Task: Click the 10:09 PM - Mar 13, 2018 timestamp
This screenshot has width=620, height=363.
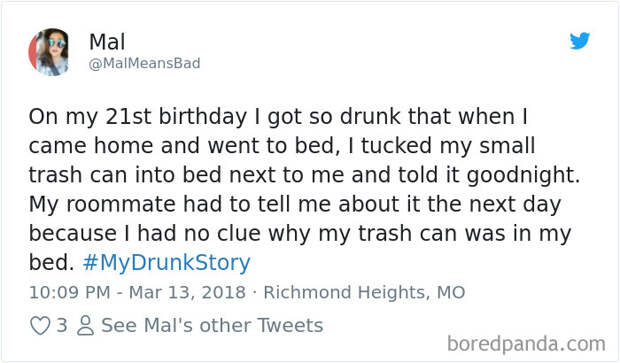Action: click(x=137, y=292)
